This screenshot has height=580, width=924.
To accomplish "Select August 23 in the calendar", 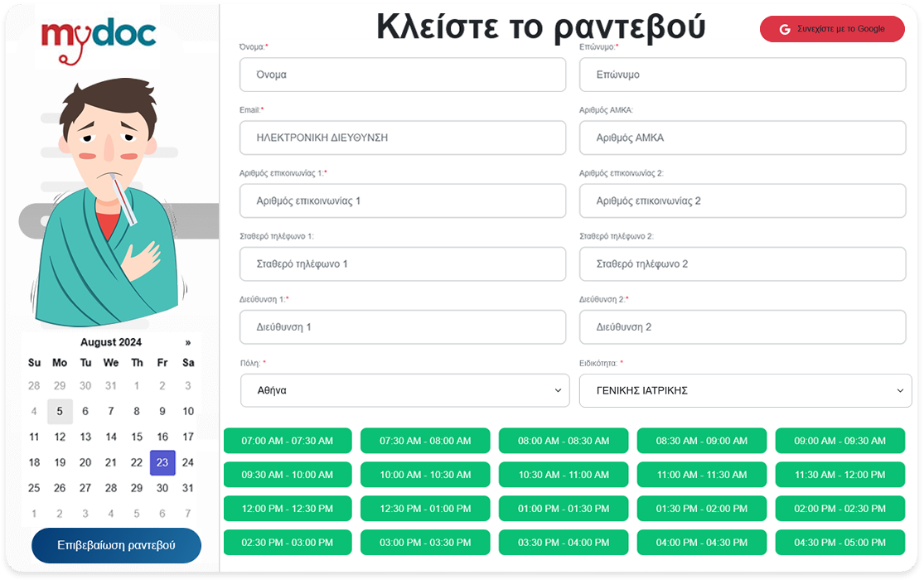I will [x=162, y=462].
